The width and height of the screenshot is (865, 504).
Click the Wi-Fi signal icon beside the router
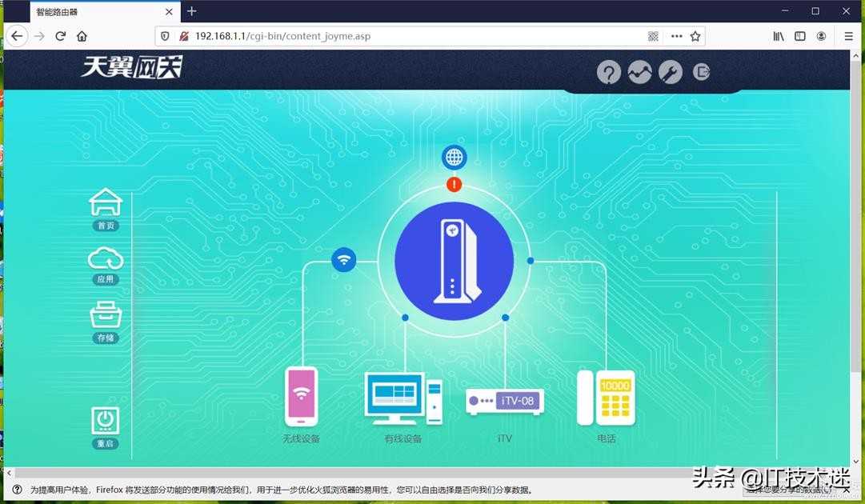pos(344,260)
